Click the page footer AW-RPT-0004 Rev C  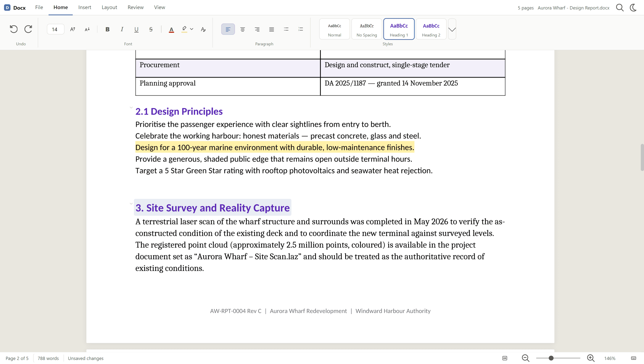click(x=235, y=311)
